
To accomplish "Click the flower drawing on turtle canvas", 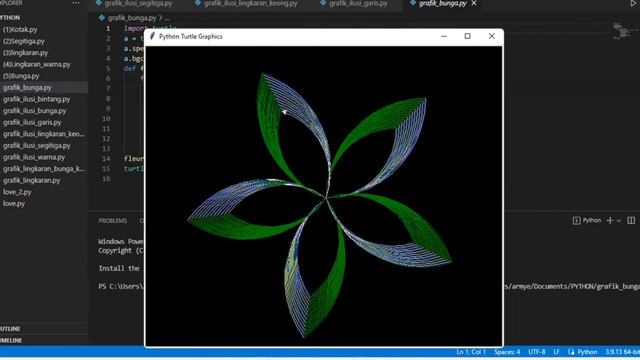I will [320, 204].
